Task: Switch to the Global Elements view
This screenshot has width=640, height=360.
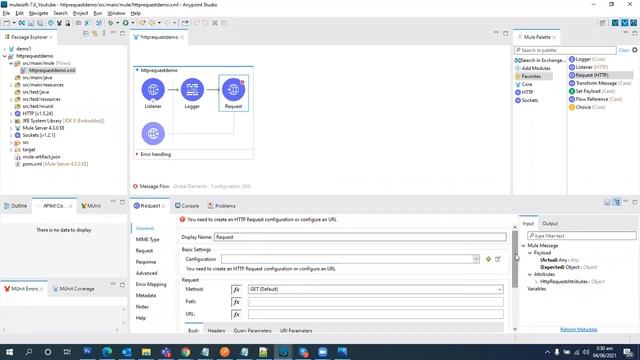Action: click(190, 186)
